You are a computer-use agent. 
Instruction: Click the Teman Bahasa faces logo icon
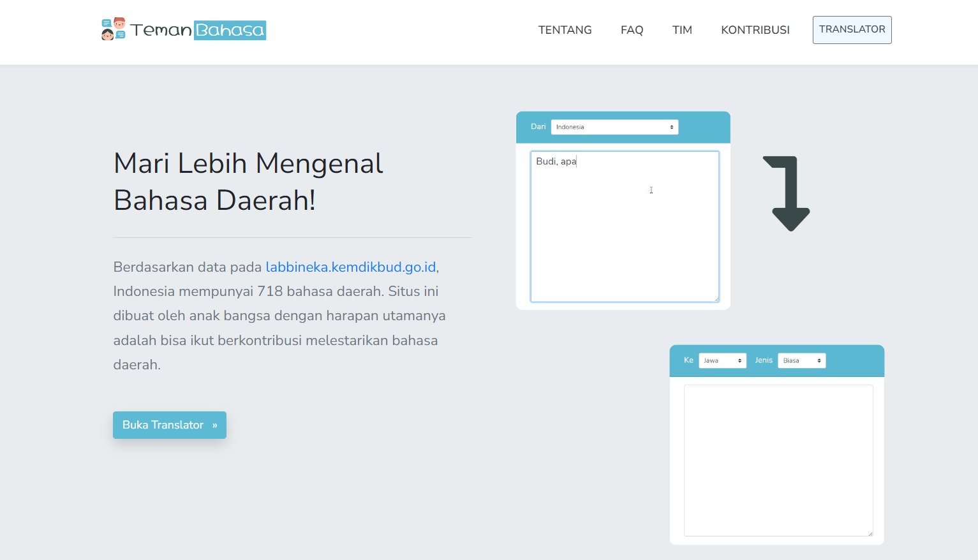point(113,29)
